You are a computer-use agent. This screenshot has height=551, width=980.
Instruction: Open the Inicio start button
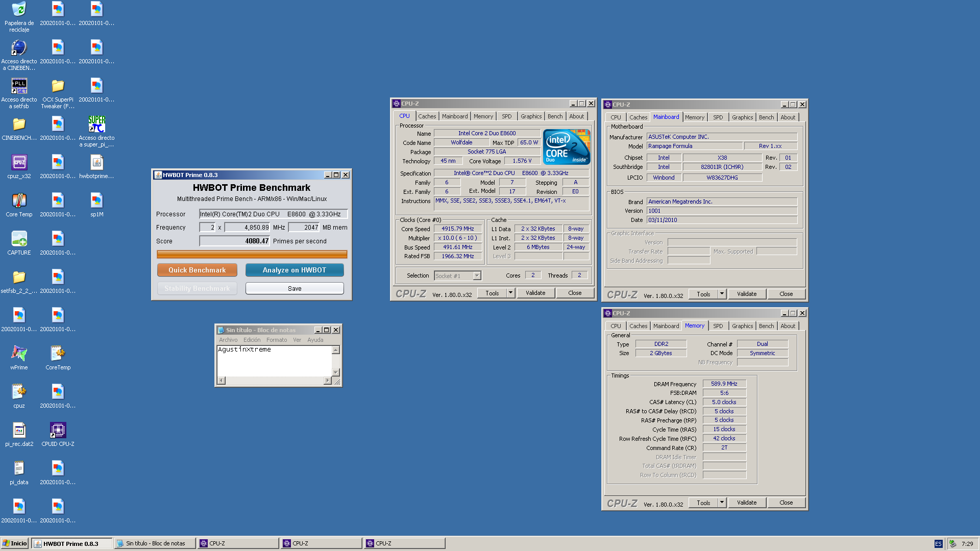(x=14, y=543)
